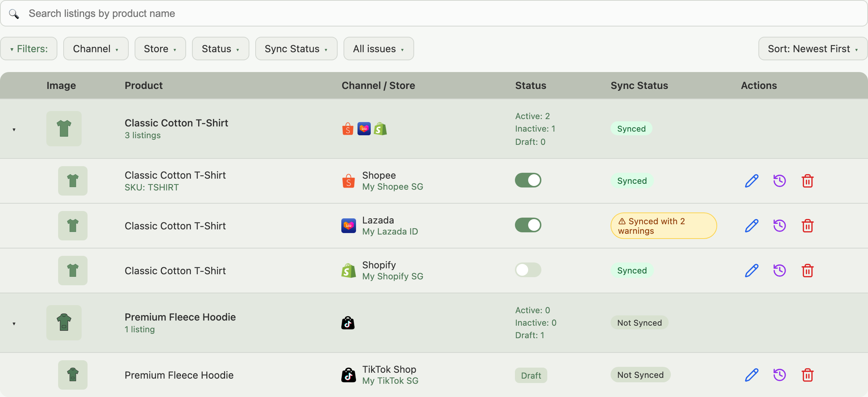The width and height of the screenshot is (868, 397).
Task: Edit the Lazada Classic Cotton T-Shirt listing
Action: pyautogui.click(x=752, y=226)
